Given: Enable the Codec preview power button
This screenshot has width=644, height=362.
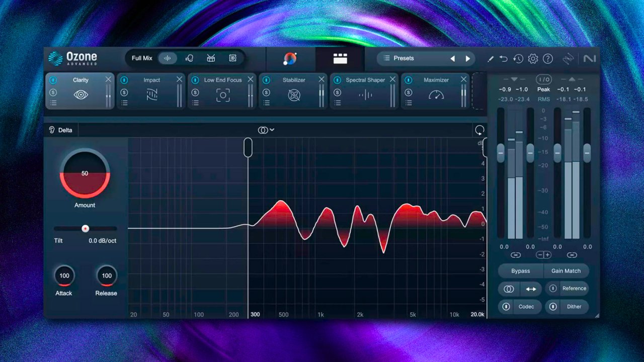Looking at the screenshot, I should (x=506, y=307).
